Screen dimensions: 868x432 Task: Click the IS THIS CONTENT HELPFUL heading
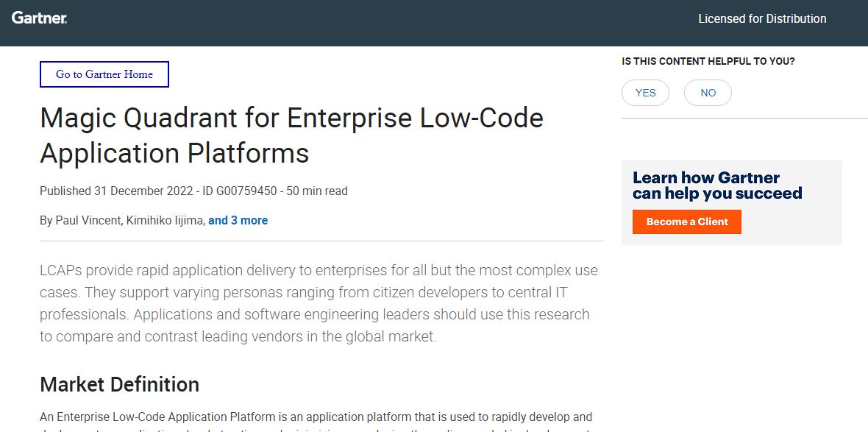(709, 61)
